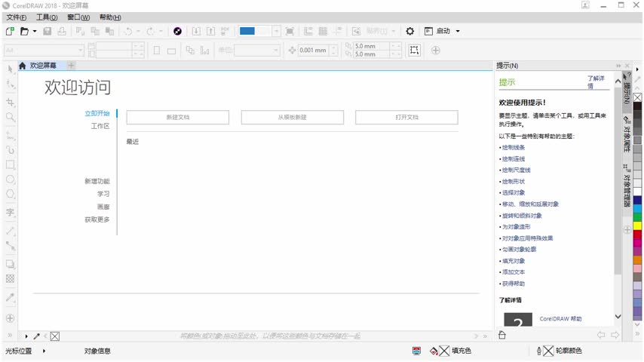Select 学习 in welcome sidebar
644x362 pixels.
click(103, 194)
